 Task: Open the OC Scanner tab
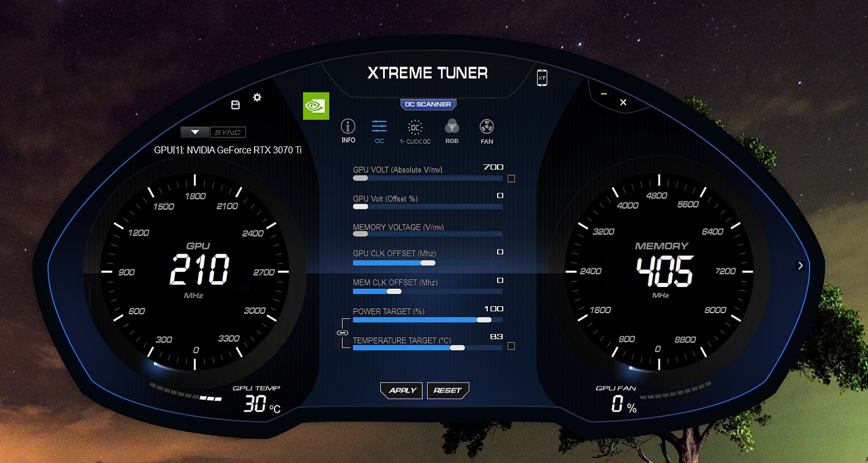pos(428,105)
